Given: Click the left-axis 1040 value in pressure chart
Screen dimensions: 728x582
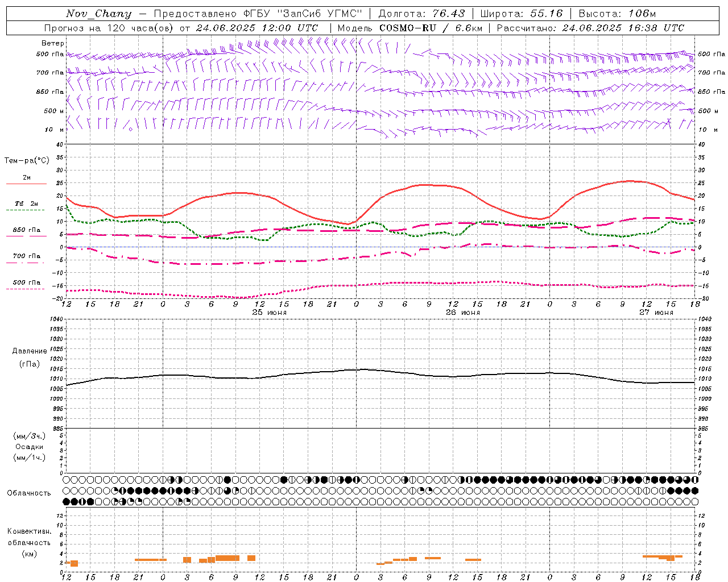Looking at the screenshot, I should pos(56,319).
